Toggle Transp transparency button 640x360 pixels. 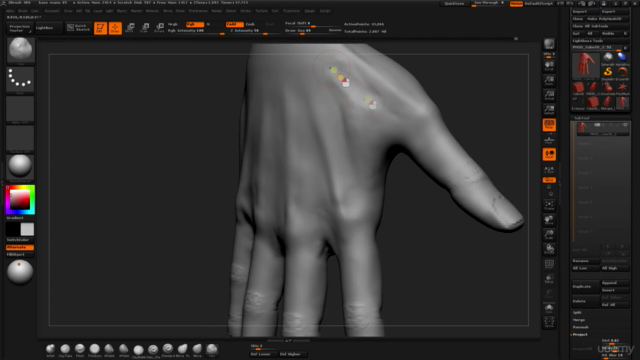click(549, 279)
